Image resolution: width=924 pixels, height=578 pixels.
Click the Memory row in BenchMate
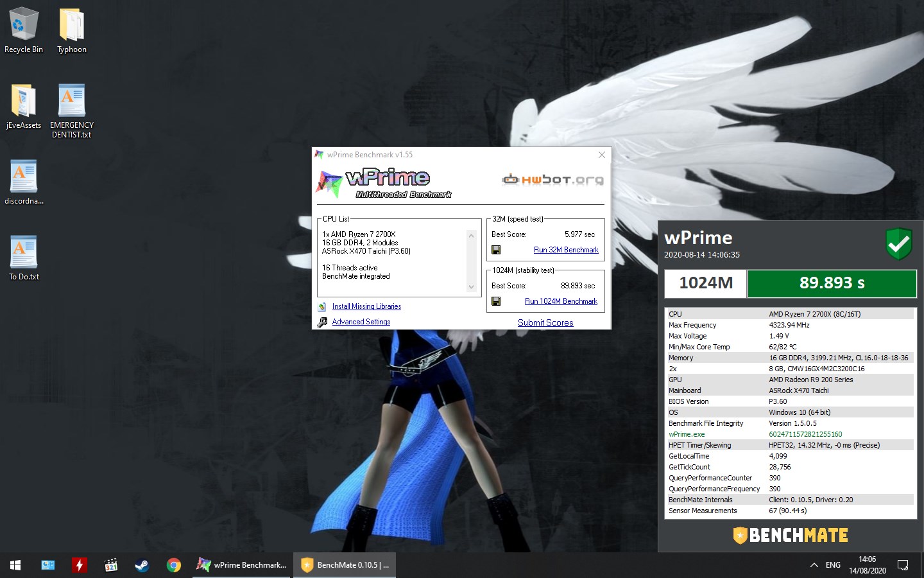coord(789,358)
